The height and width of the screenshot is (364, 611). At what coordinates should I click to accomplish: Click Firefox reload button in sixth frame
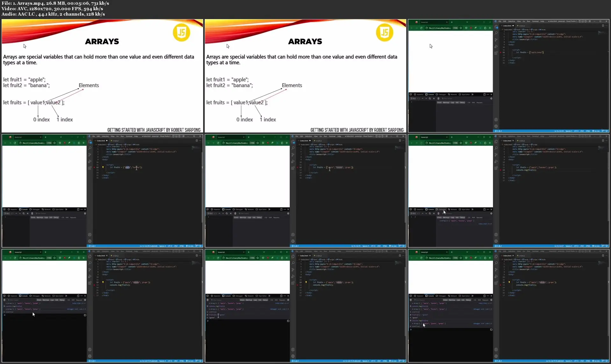pos(421,143)
